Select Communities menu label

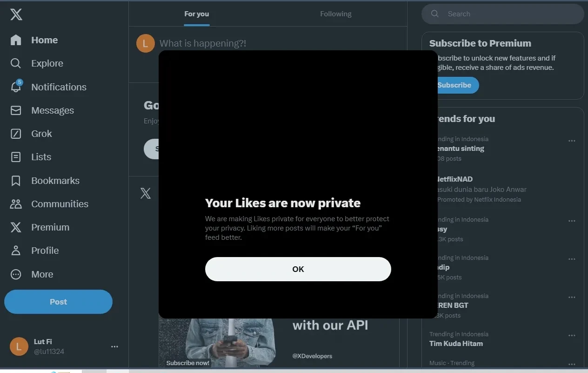(60, 204)
